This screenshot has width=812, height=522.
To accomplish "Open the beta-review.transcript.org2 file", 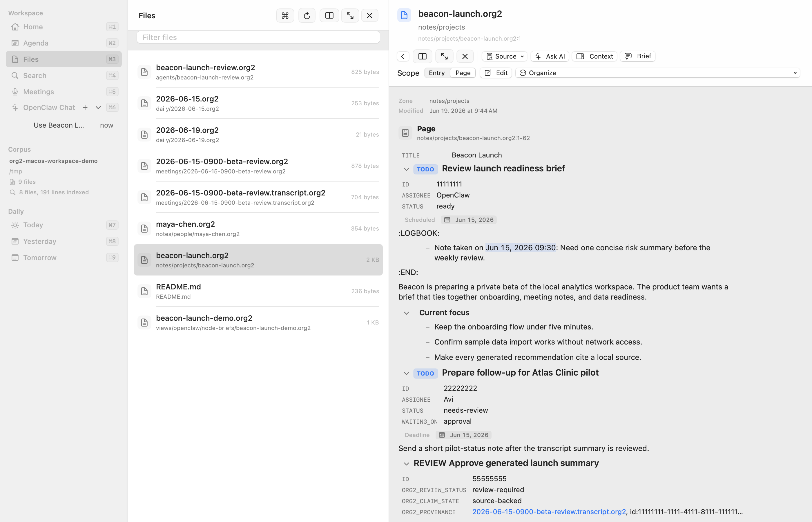I will point(258,197).
